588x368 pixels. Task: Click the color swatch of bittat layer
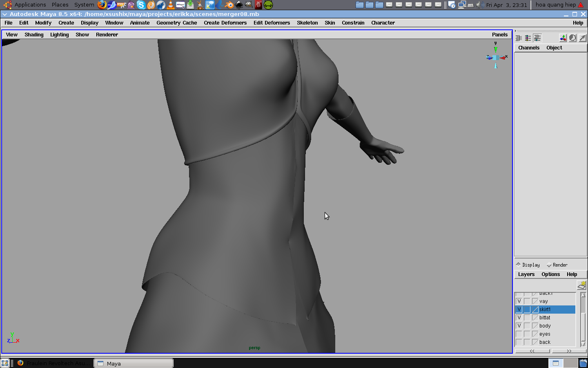pos(535,318)
